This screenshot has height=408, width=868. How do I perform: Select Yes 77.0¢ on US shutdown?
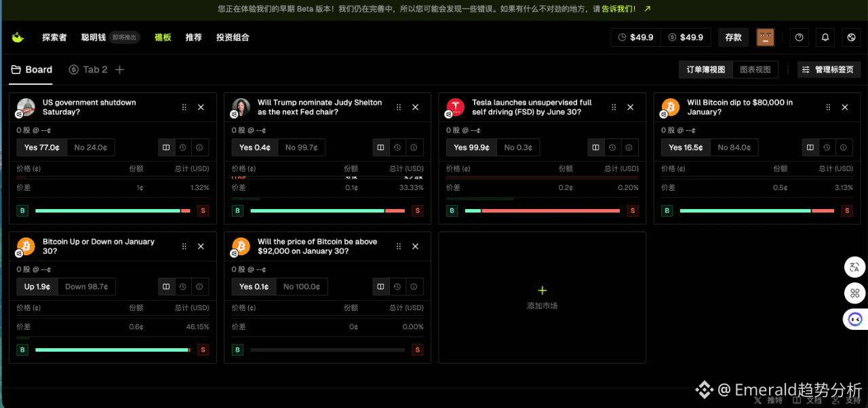[41, 147]
